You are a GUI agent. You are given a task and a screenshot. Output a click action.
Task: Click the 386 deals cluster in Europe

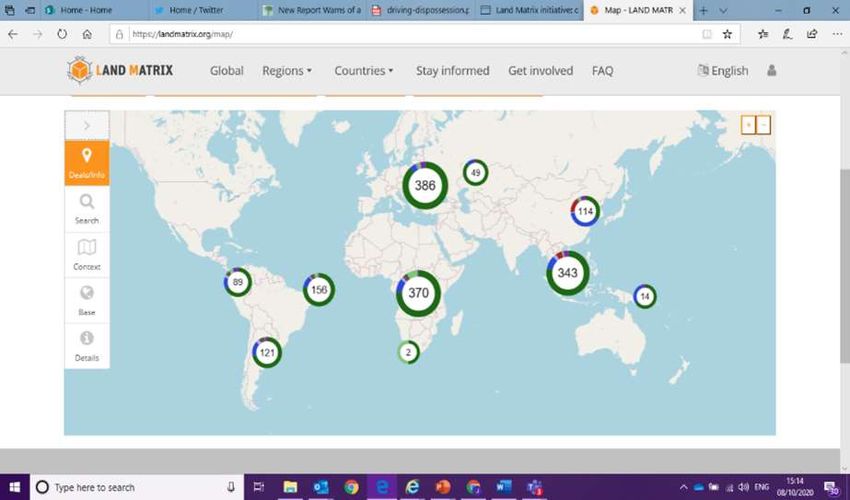425,186
